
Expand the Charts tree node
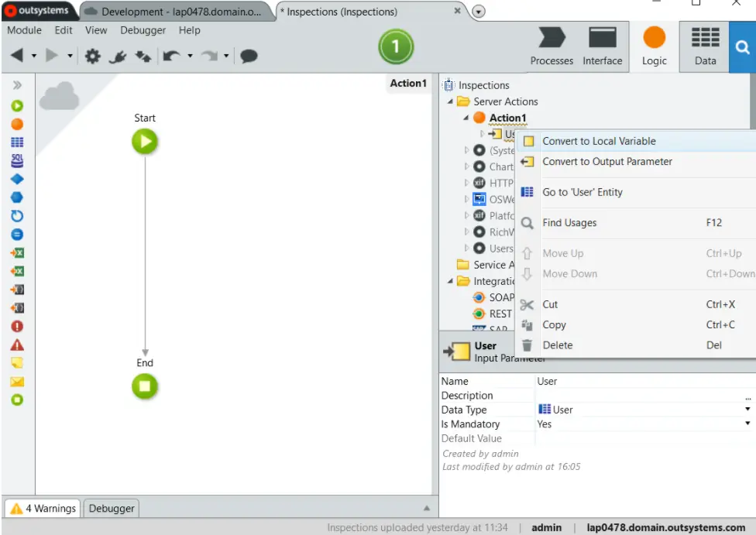click(x=466, y=166)
